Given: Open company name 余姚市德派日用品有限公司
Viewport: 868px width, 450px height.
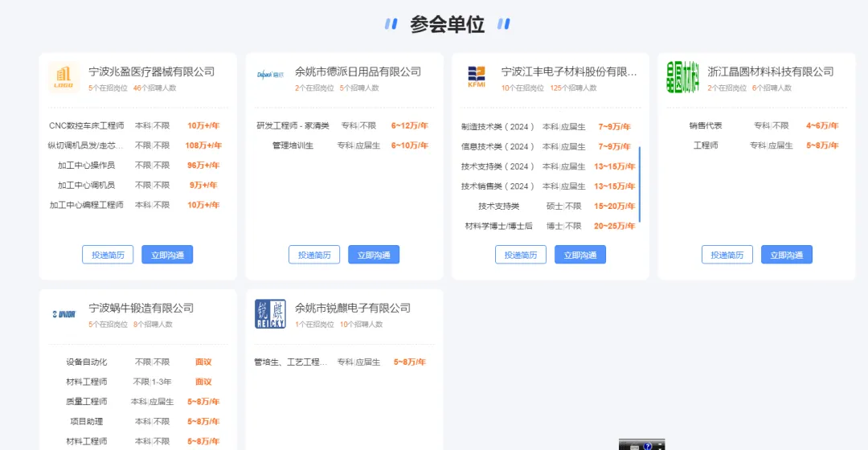Looking at the screenshot, I should coord(358,72).
